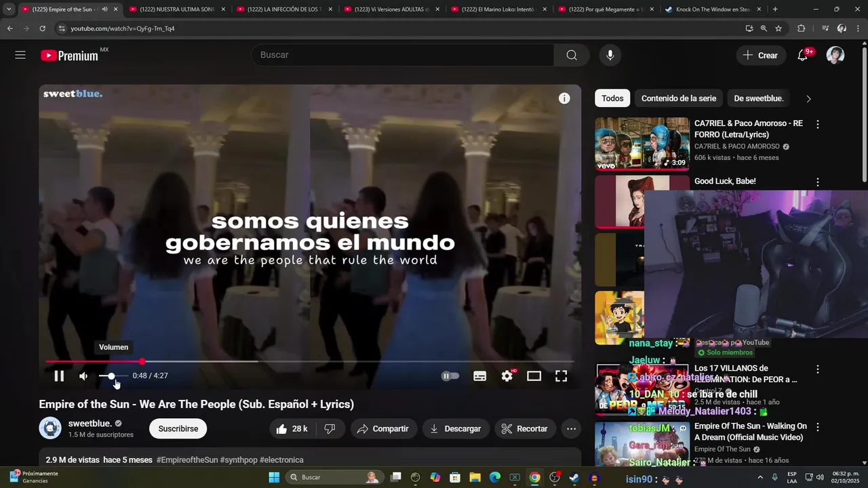Open Chrome media controls icon
The image size is (868, 488).
coord(825,28)
